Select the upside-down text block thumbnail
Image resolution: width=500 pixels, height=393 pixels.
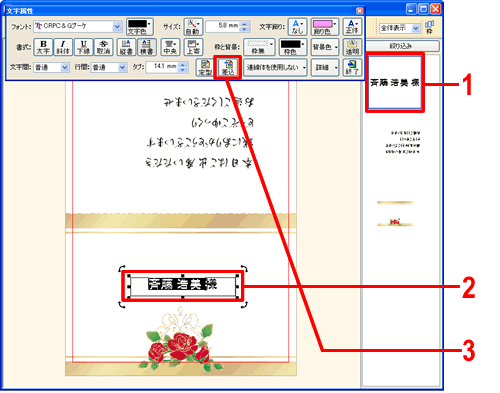tap(403, 142)
